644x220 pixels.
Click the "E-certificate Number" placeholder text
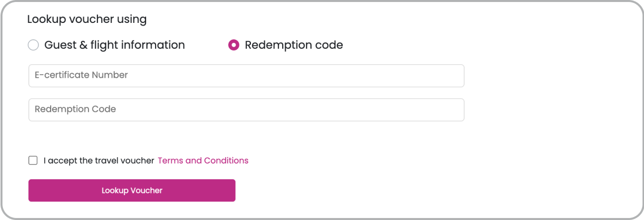tap(81, 75)
